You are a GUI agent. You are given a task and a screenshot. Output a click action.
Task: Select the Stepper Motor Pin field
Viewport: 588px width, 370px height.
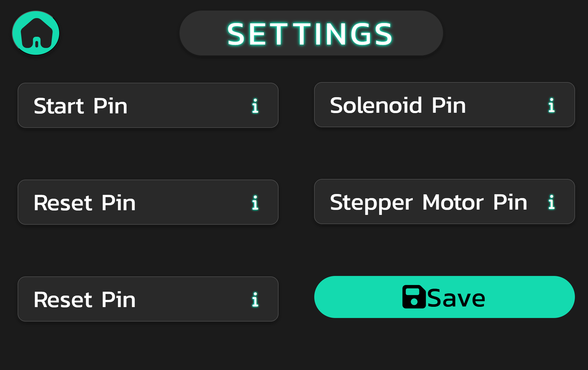click(x=537, y=215)
